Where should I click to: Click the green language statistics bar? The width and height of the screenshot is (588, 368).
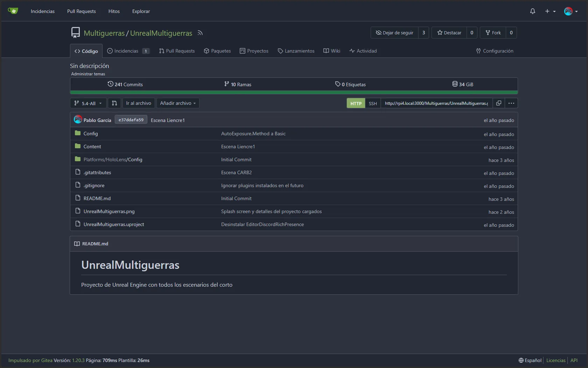294,93
